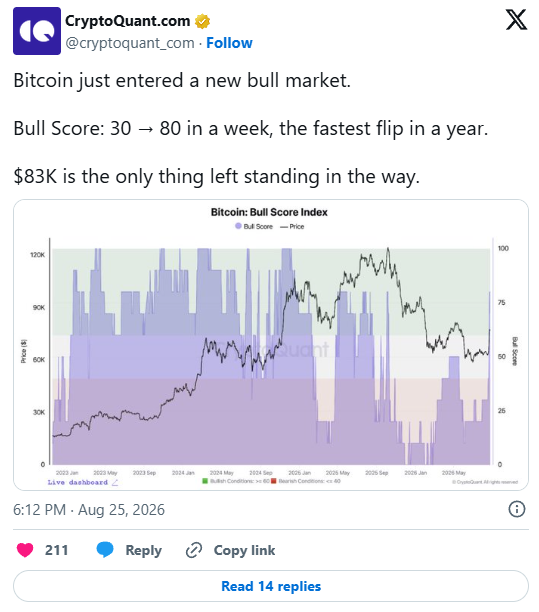This screenshot has width=539, height=612.
Task: Click the Reply label
Action: click(143, 550)
